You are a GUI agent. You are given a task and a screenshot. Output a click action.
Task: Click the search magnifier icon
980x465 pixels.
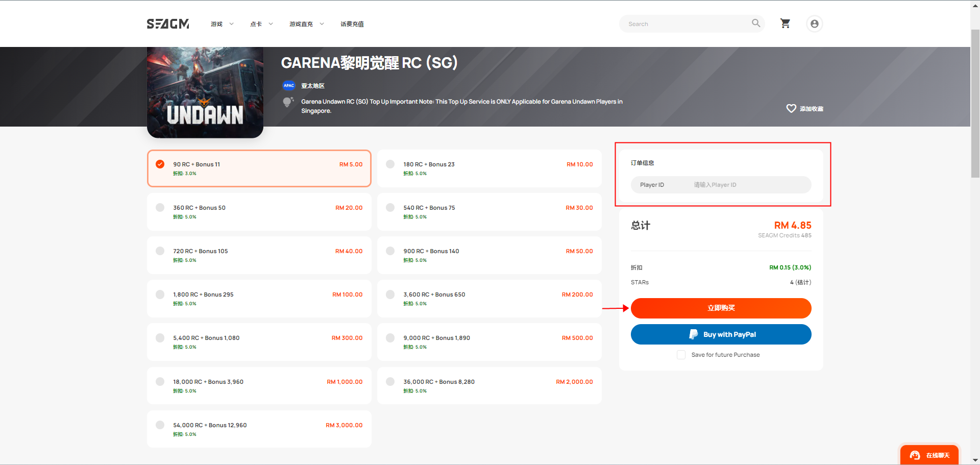pos(756,23)
